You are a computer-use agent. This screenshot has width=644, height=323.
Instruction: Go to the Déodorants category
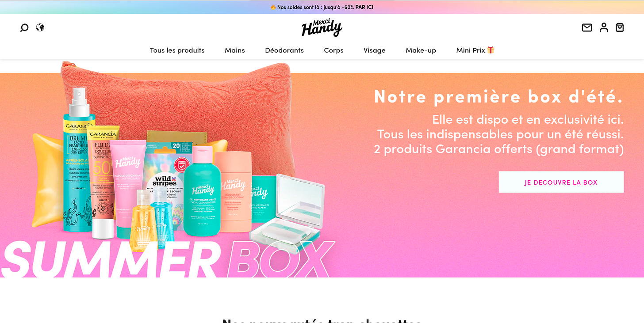(284, 50)
